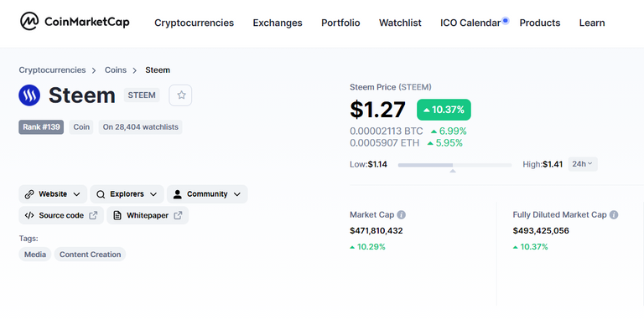Click the Rank #139 badge
Image resolution: width=644 pixels, height=319 pixels.
coord(41,127)
